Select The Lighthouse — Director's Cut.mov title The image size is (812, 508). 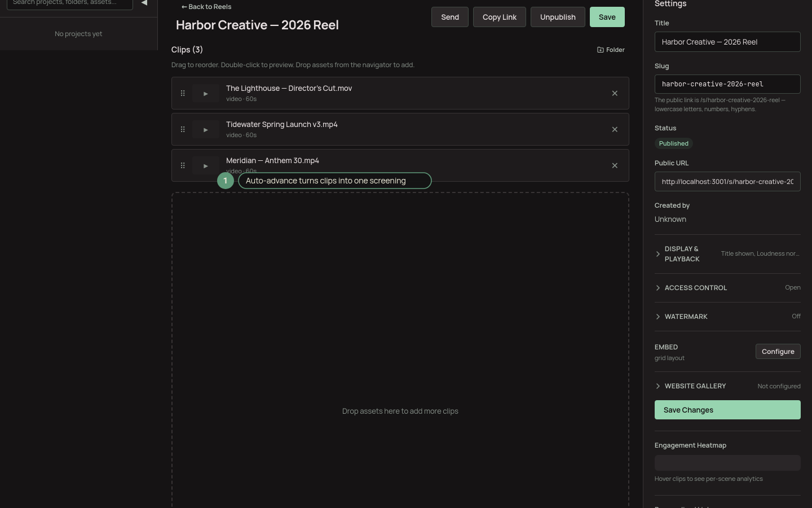tap(289, 88)
